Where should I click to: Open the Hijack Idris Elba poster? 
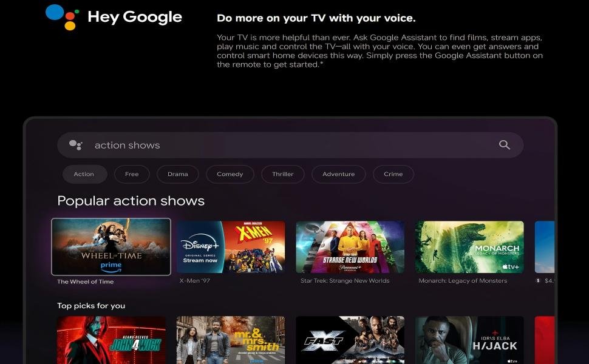click(469, 340)
